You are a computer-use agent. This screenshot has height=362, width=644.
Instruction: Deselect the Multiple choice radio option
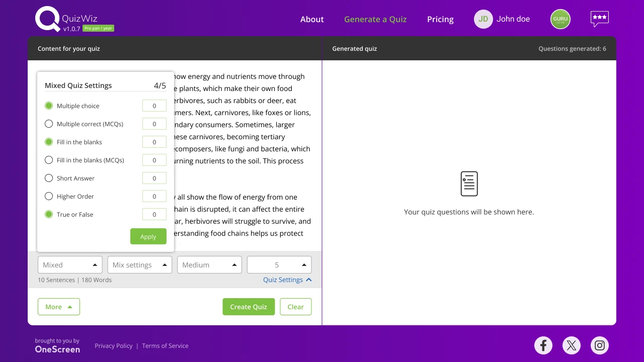pyautogui.click(x=49, y=106)
